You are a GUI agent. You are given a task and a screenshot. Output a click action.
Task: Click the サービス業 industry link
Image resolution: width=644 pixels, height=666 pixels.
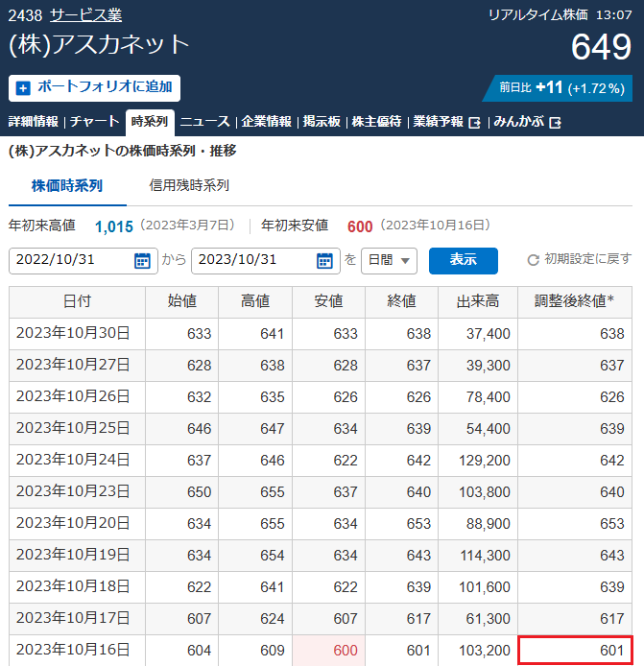point(85,15)
